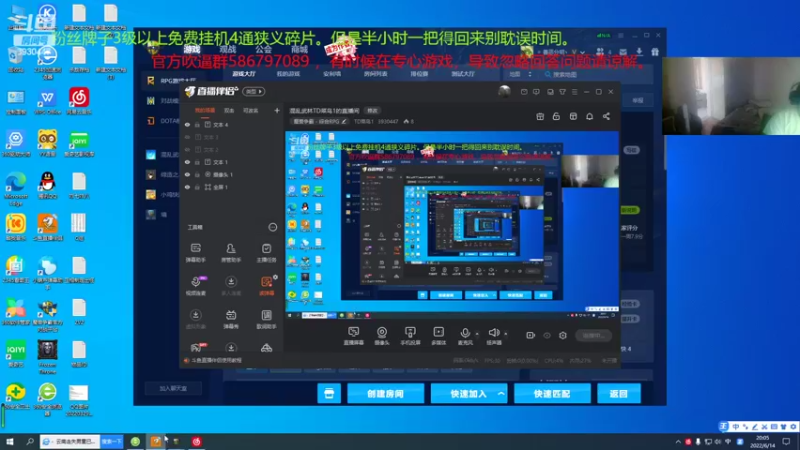
Task: Open the 排位赛 sub-tab
Action: pos(419,74)
